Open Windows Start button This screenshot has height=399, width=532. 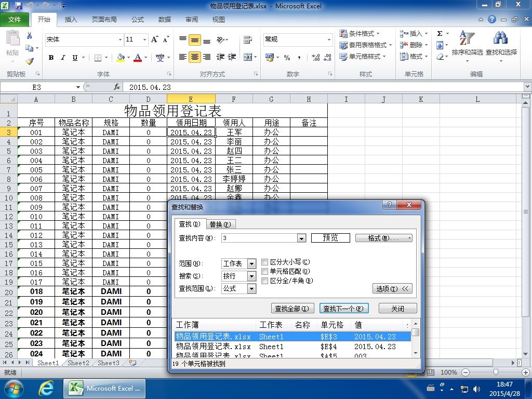point(13,389)
